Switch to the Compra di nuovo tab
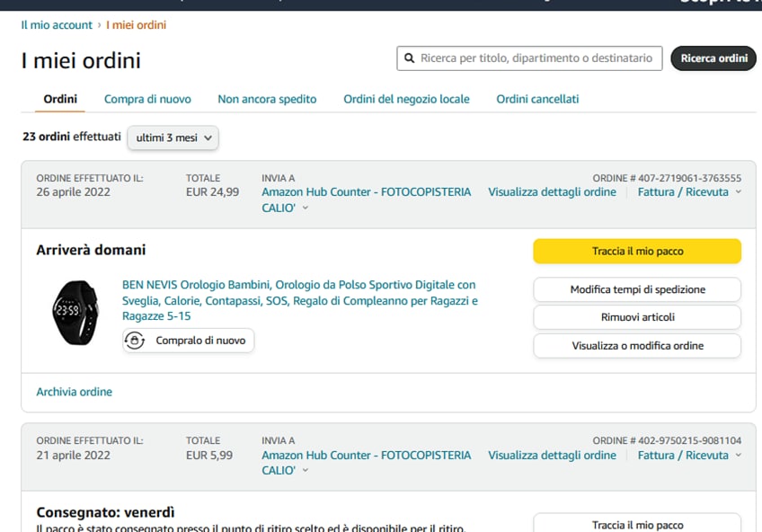762x532 pixels. 147,99
